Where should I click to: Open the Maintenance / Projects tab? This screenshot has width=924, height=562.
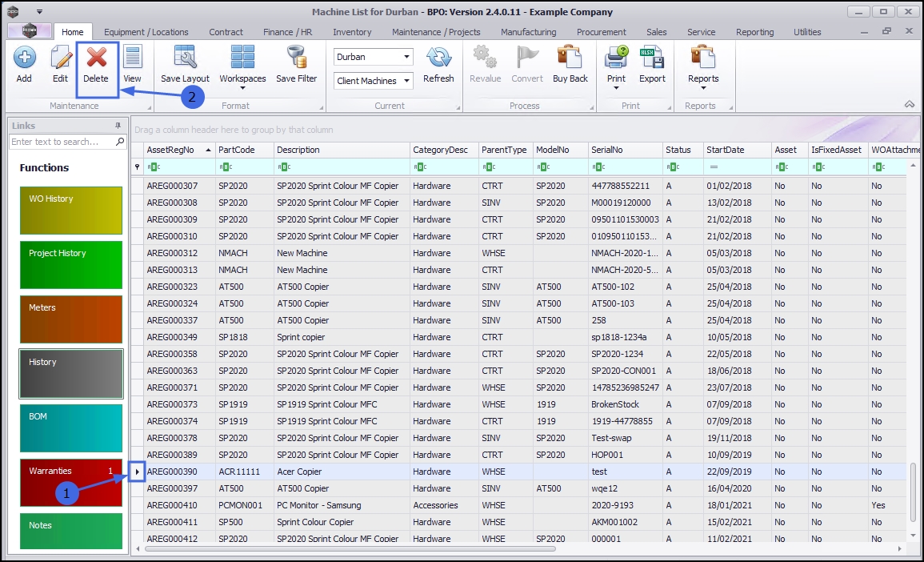pos(436,32)
